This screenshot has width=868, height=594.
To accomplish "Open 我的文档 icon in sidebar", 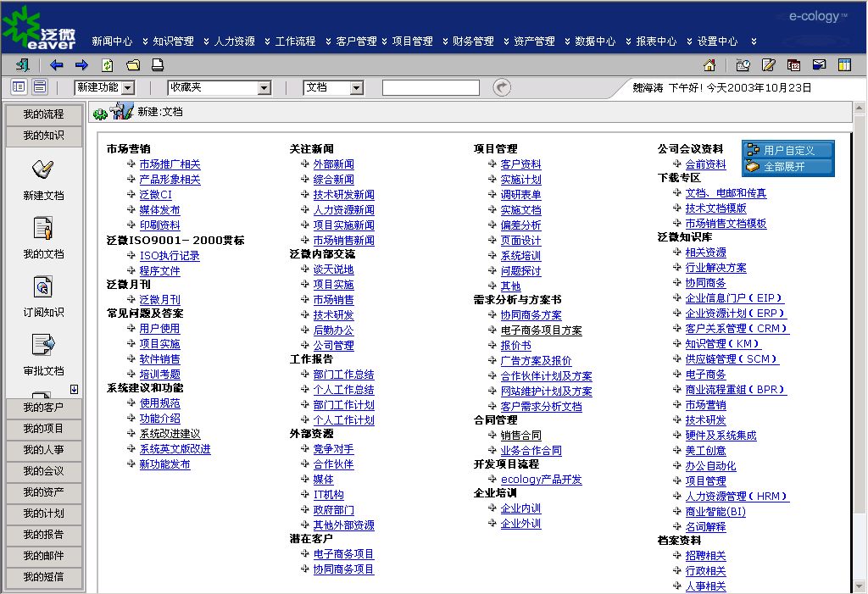I will 43,228.
